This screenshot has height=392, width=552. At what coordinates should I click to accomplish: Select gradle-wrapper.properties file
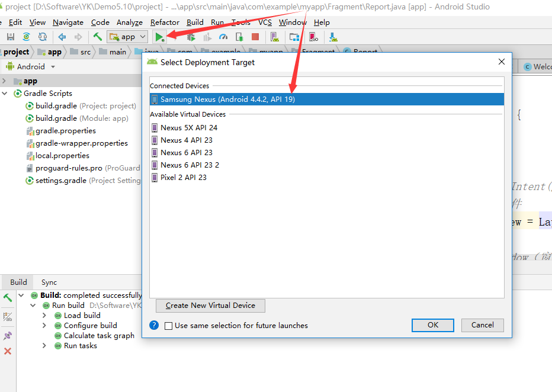[77, 143]
